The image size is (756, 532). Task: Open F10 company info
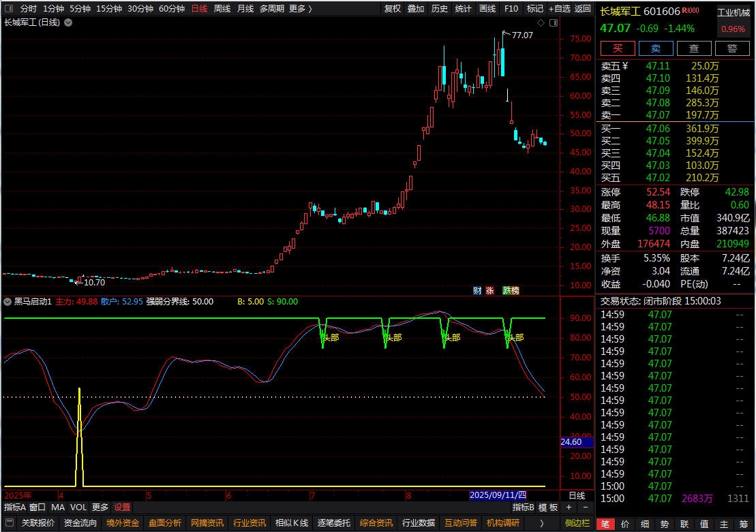point(511,8)
